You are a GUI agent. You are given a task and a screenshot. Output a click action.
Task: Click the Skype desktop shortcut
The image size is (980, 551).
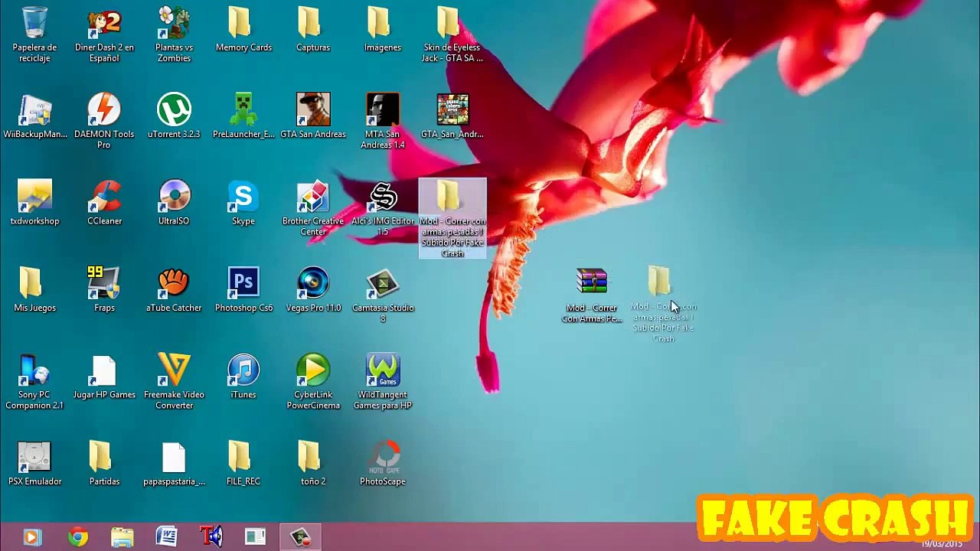(x=243, y=203)
